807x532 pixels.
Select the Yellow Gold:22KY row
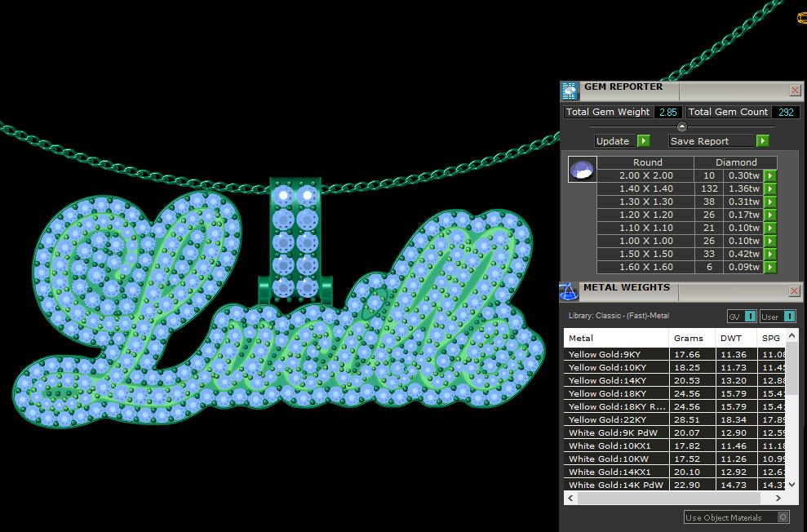675,420
